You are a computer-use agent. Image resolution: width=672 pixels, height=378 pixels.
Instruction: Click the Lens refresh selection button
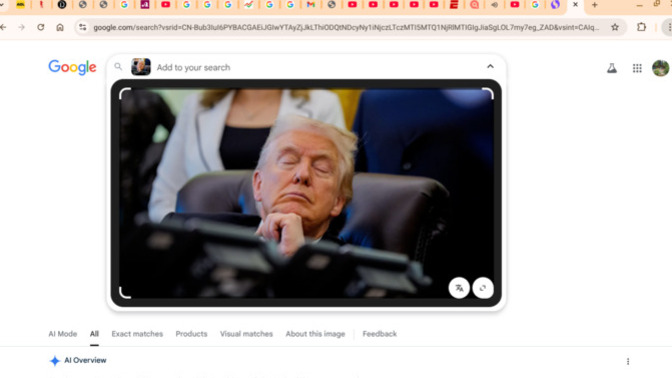[483, 288]
